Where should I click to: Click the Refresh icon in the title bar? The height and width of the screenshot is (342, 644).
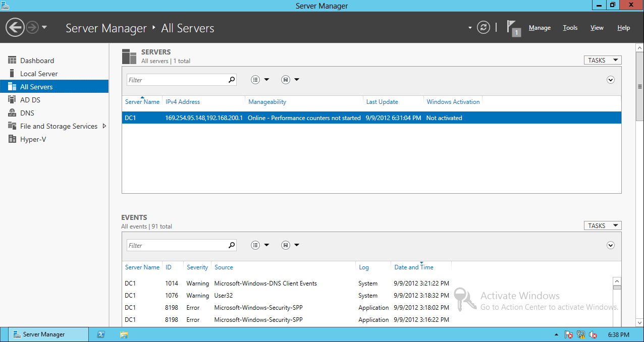tap(483, 27)
